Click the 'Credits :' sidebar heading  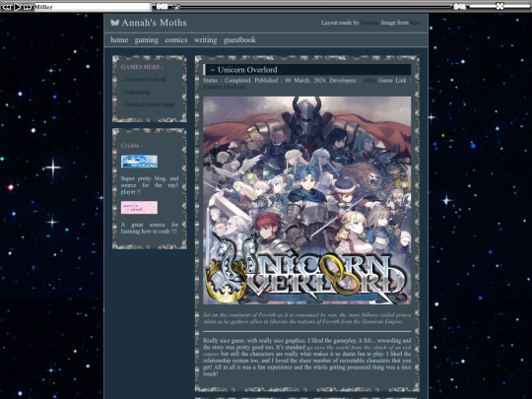coord(132,146)
